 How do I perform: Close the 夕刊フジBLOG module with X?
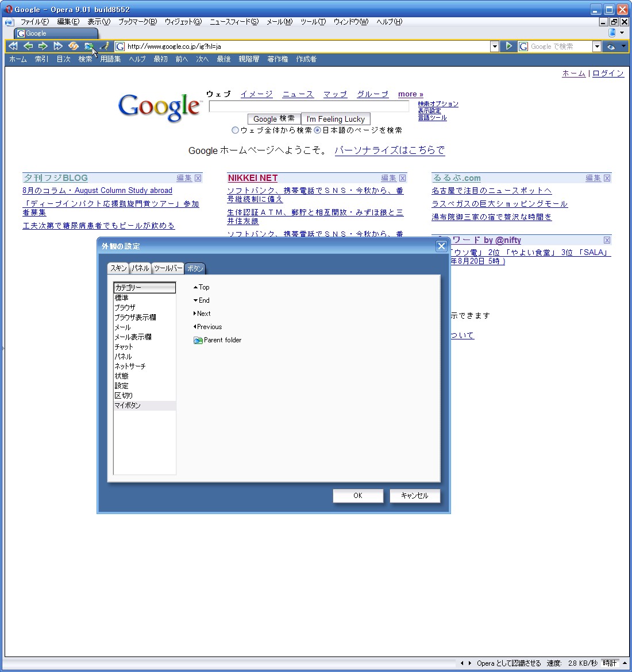(198, 178)
